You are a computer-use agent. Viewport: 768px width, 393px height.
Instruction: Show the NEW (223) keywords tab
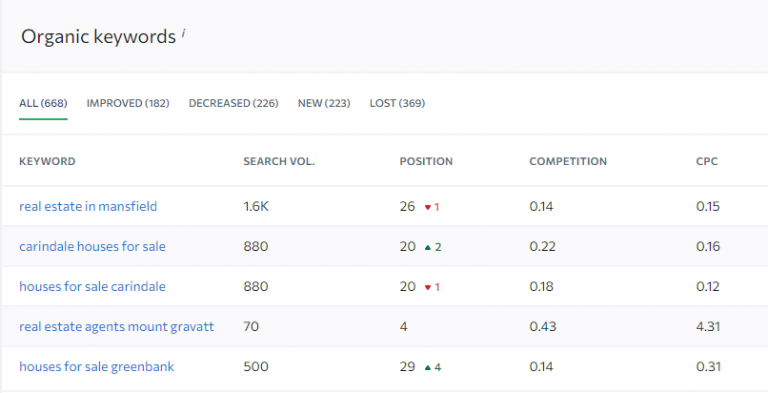click(x=324, y=103)
